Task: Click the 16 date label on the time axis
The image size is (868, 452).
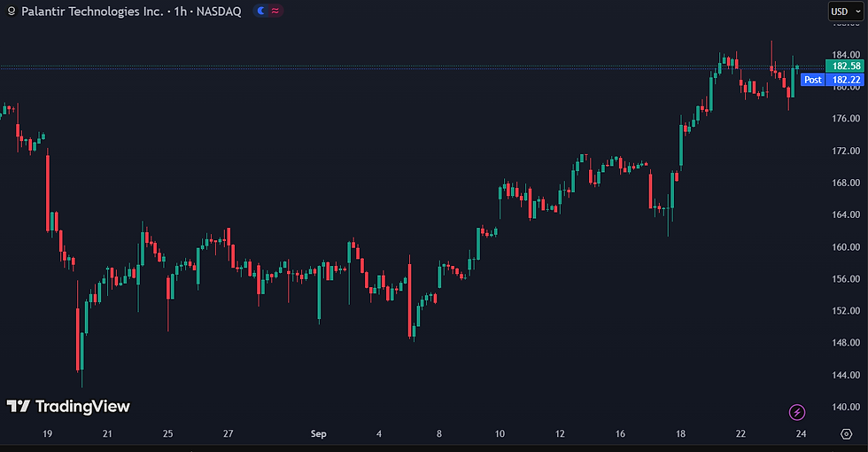Action: pos(620,433)
